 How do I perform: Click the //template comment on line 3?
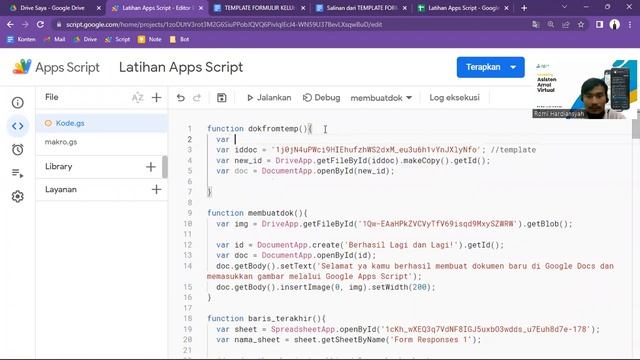point(513,150)
